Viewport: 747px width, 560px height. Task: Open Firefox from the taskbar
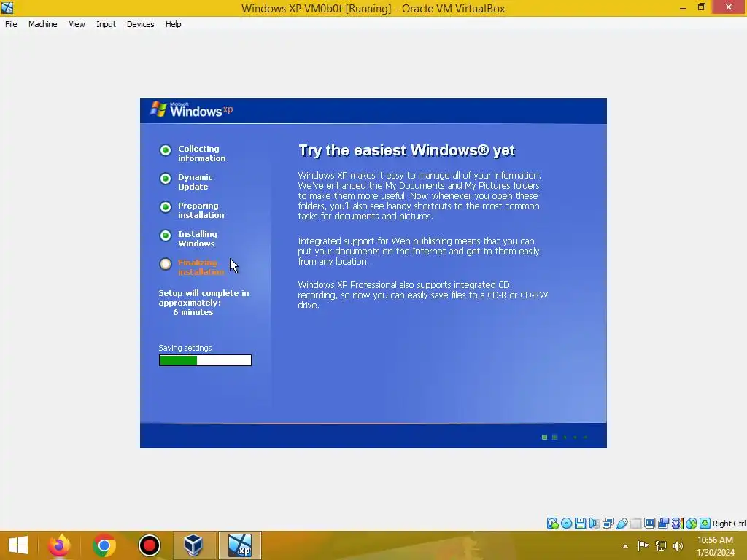pos(59,545)
